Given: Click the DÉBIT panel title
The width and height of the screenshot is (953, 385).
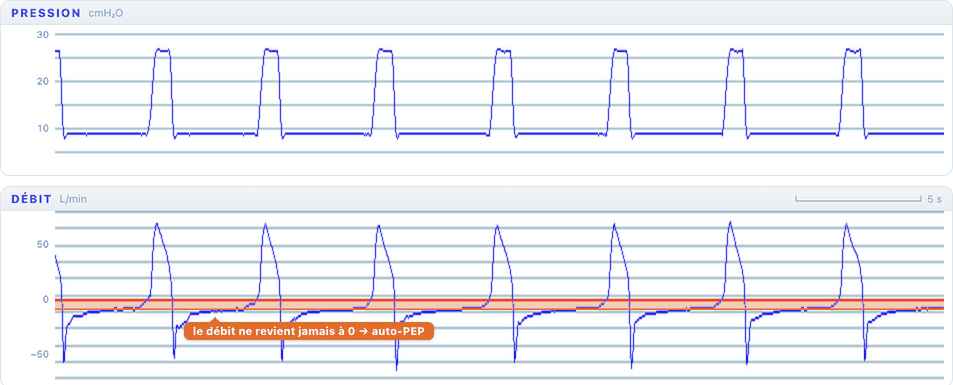Looking at the screenshot, I should coord(32,199).
